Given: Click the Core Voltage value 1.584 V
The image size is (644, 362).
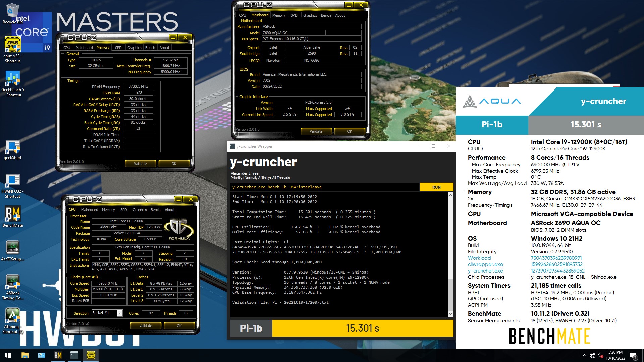Looking at the screenshot, I should coord(150,239).
